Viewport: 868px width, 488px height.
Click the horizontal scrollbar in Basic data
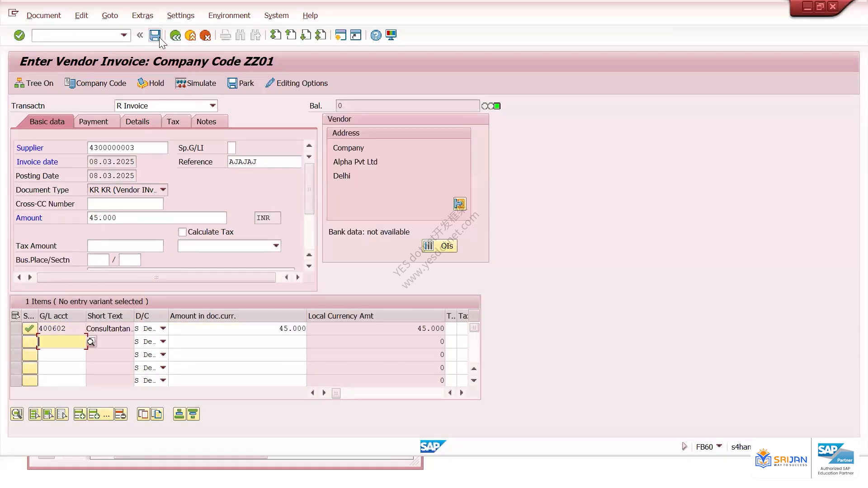(156, 277)
